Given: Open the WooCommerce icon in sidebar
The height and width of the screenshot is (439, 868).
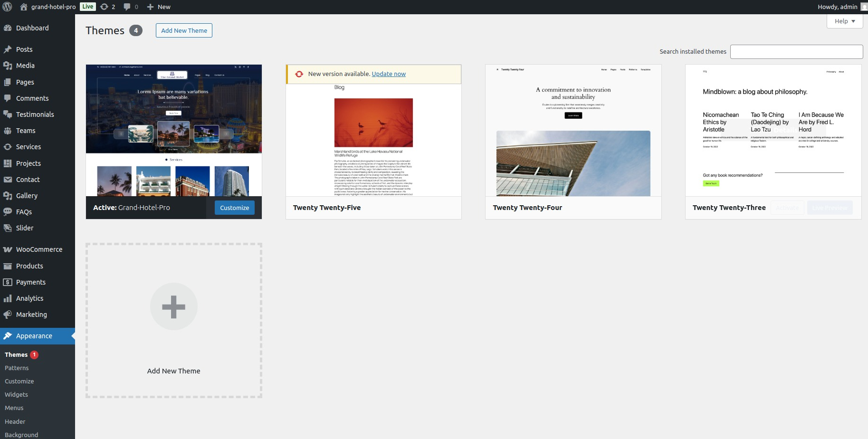Looking at the screenshot, I should [8, 249].
